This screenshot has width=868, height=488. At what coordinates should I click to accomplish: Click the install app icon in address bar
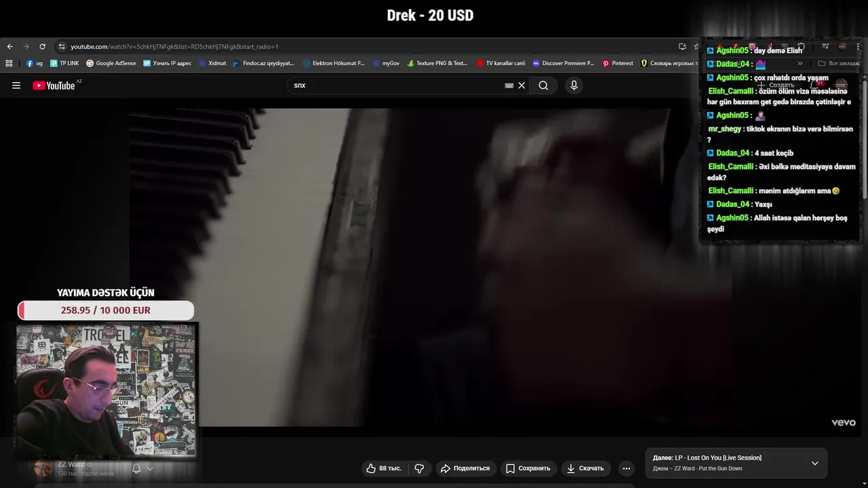pyautogui.click(x=682, y=47)
